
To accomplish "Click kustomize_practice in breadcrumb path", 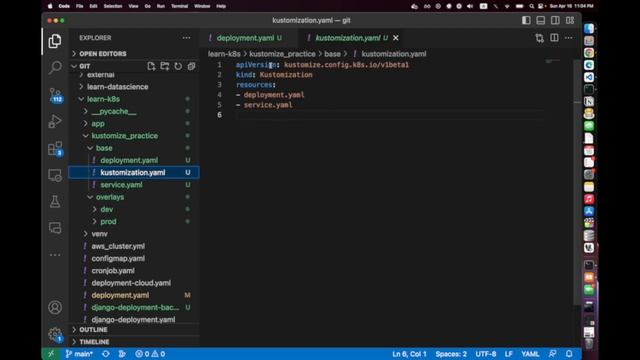I will (282, 54).
